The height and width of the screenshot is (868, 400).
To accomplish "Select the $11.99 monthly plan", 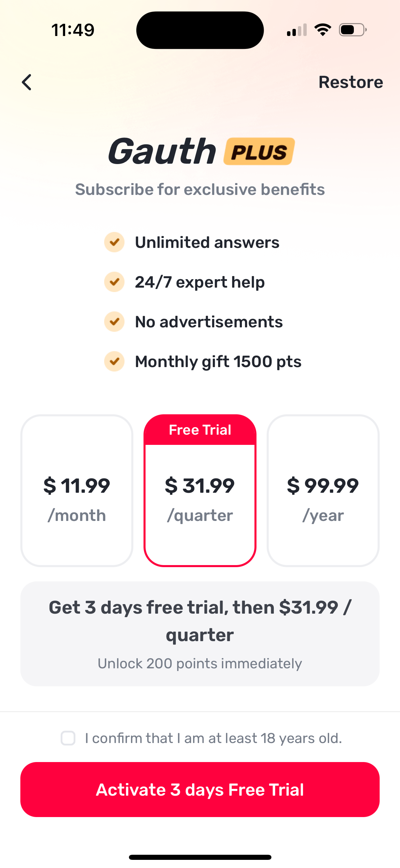I will 77,491.
